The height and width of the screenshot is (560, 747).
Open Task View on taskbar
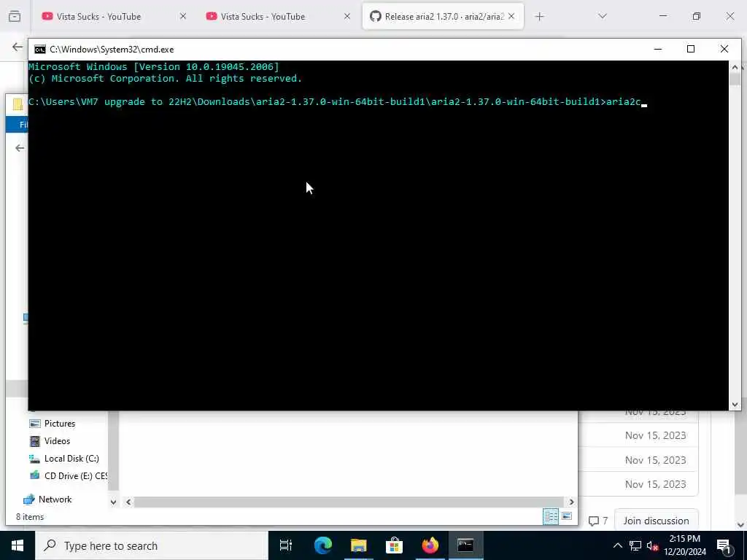[286, 545]
